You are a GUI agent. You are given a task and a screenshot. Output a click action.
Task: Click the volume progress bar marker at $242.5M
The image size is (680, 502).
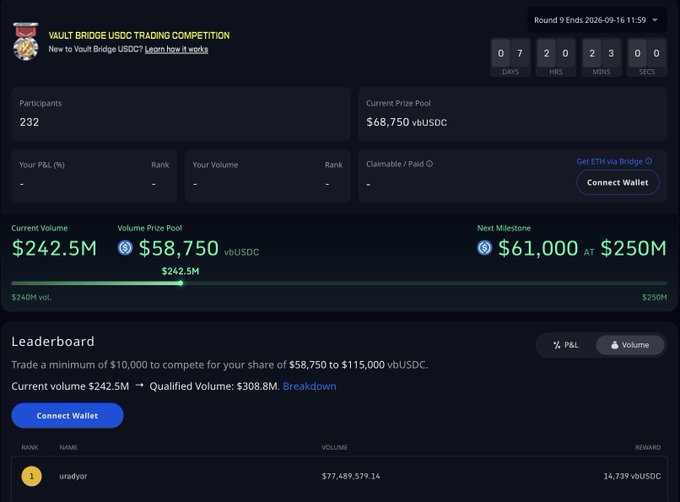180,283
